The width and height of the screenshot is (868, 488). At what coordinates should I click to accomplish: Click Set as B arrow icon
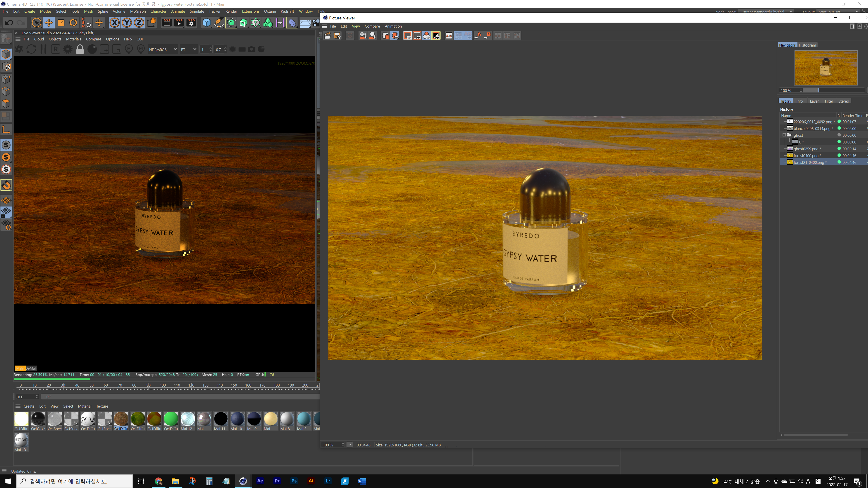pyautogui.click(x=487, y=36)
